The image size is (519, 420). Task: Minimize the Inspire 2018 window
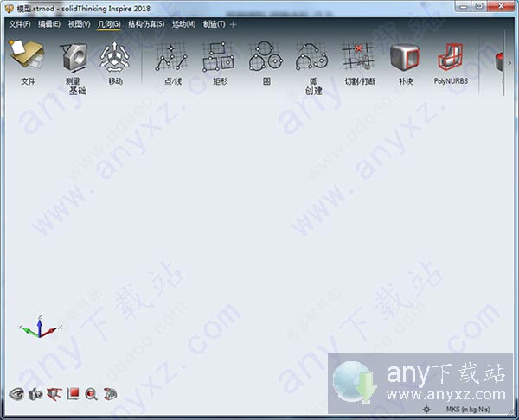pos(464,6)
